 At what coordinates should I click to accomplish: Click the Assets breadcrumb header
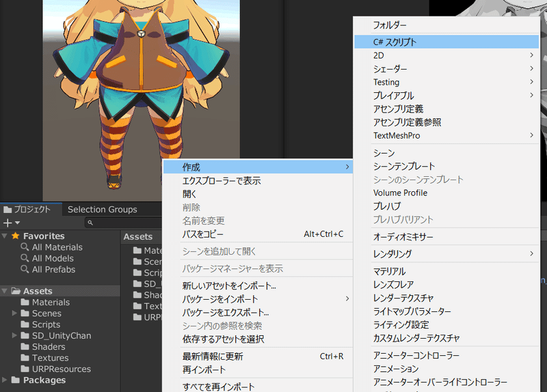point(138,236)
